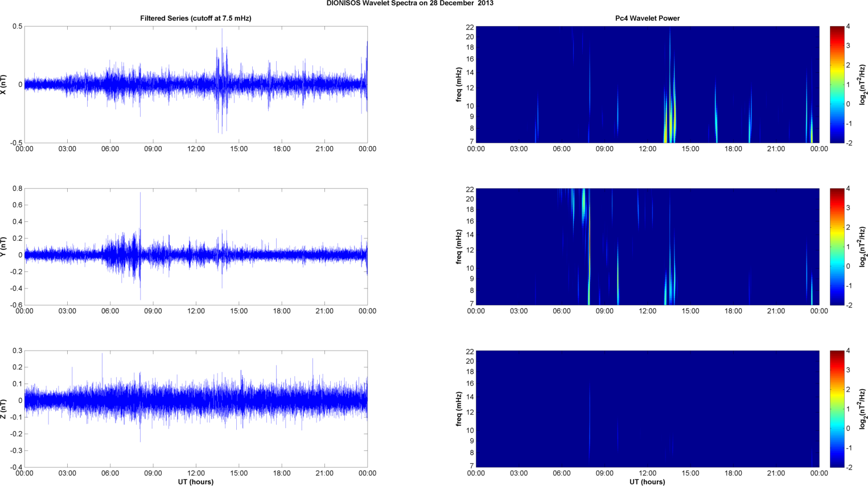Click the colorbar beside the middle spectrogram
The height and width of the screenshot is (486, 868).
(836, 247)
